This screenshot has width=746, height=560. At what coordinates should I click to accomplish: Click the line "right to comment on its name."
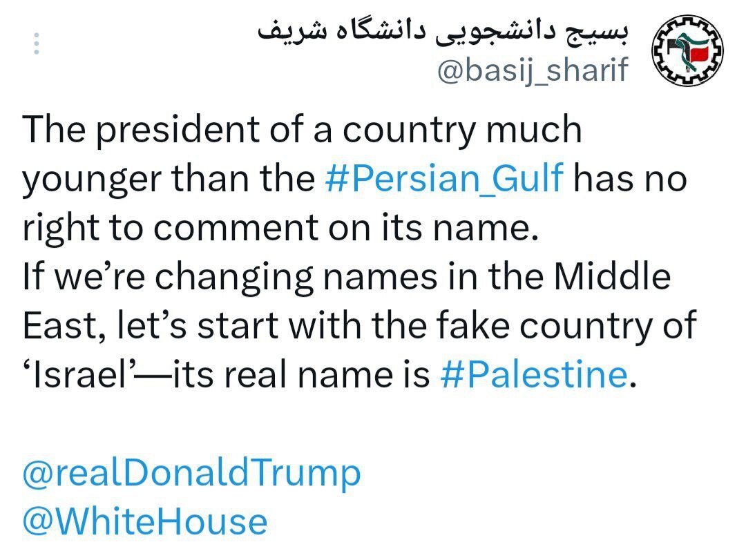click(280, 228)
